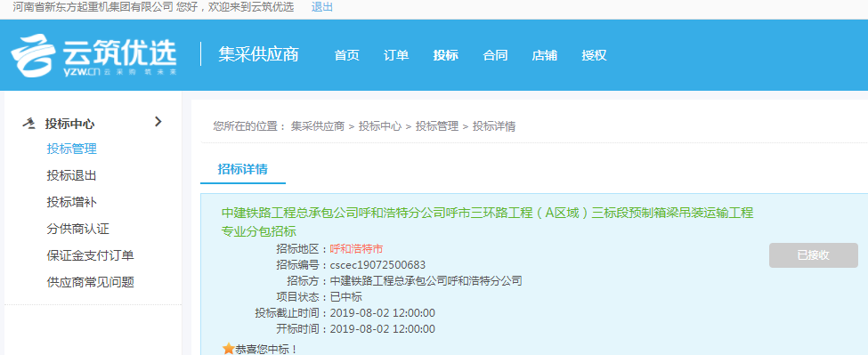The image size is (868, 355).
Task: Click 招标方 value 中建铁路工程总承包公司呼和浩特分公司
Action: 426,281
